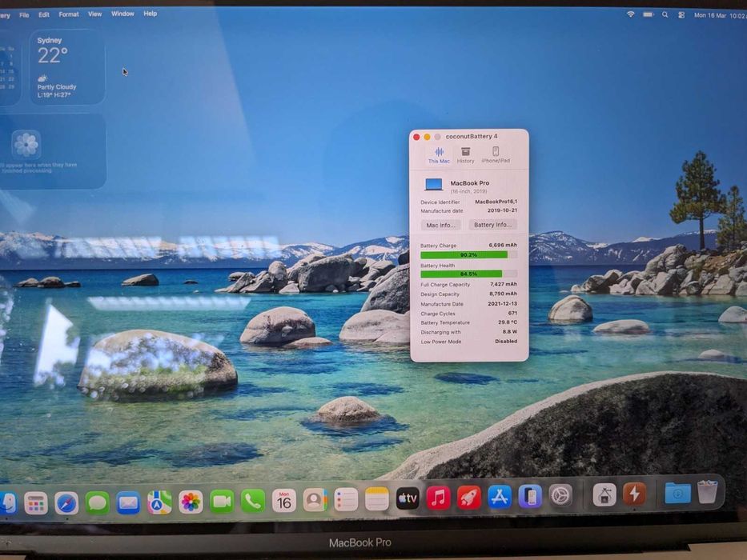The width and height of the screenshot is (747, 560).
Task: Click the red rocket app icon
Action: [x=469, y=498]
